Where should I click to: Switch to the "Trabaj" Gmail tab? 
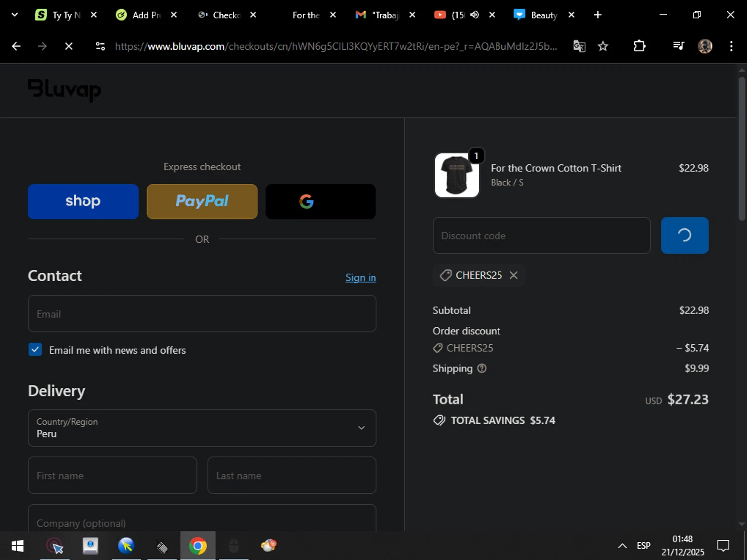tap(378, 15)
